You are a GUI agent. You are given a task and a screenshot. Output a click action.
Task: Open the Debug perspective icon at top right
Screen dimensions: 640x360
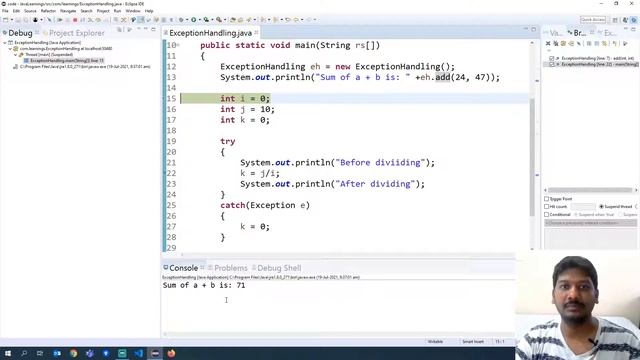pyautogui.click(x=634, y=20)
